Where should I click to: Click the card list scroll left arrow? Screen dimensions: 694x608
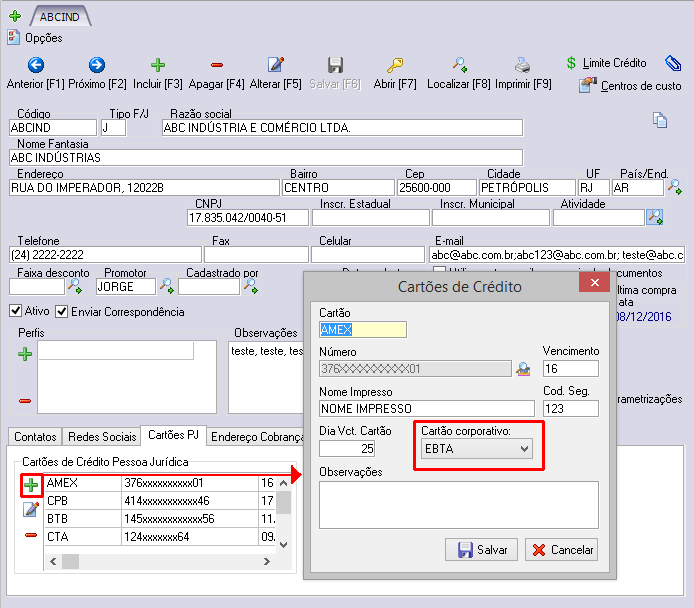[53, 561]
